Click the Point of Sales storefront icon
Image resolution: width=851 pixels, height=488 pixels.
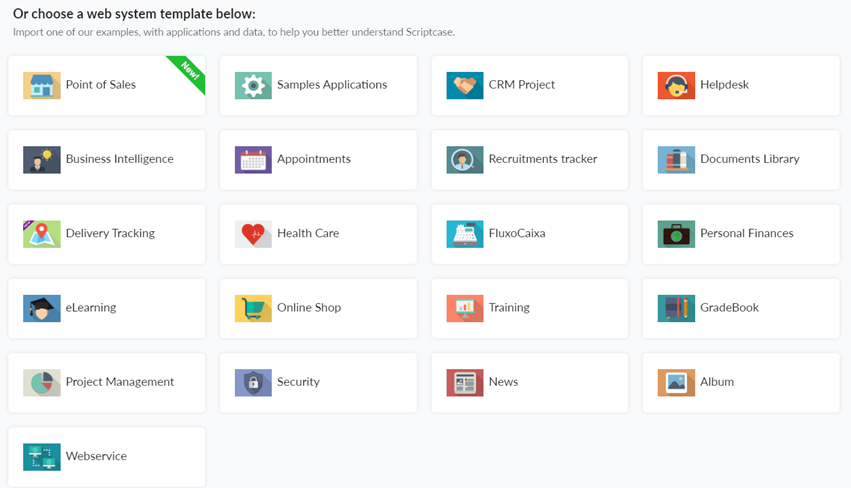point(42,85)
